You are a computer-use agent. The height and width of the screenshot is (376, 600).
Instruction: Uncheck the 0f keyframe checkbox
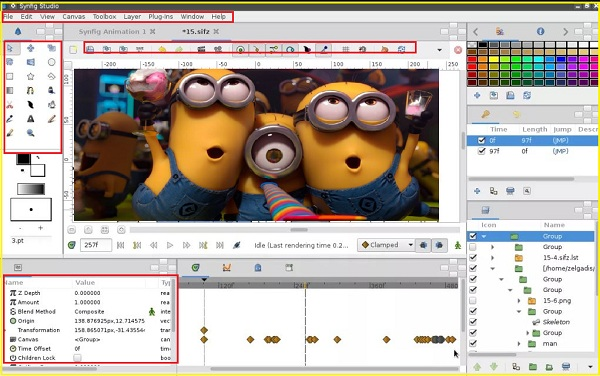click(481, 140)
